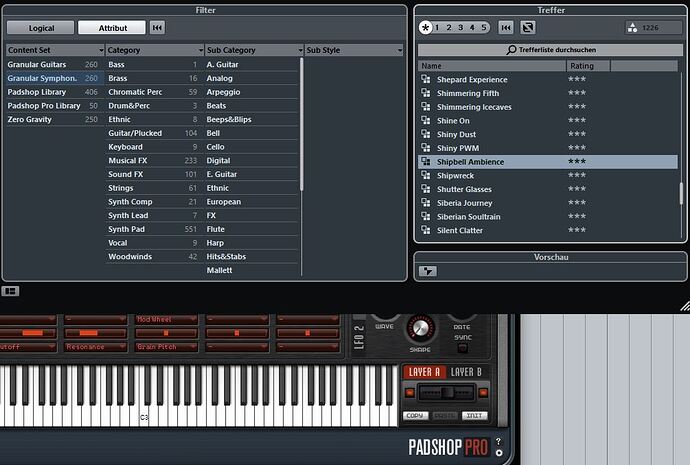Click the results count icon showing 1226
This screenshot has width=690, height=465.
tap(632, 28)
